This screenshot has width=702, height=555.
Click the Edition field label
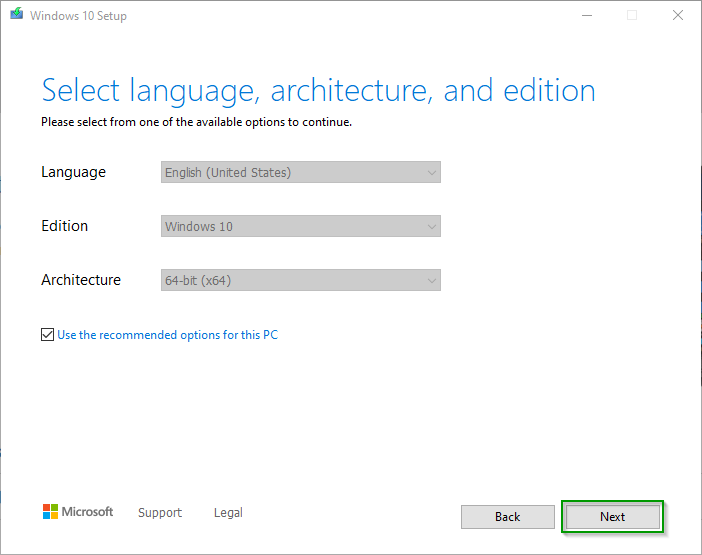64,226
